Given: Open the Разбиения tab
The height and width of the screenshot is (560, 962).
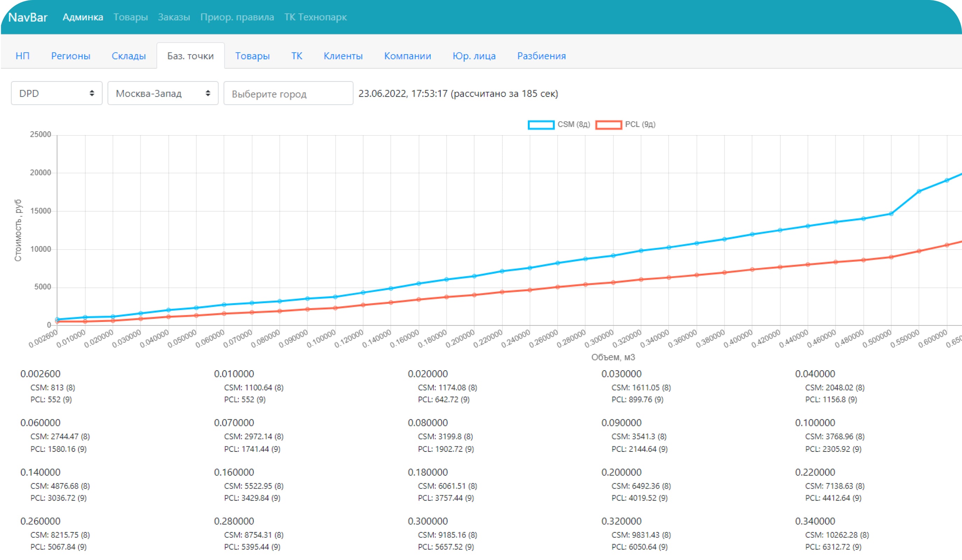Looking at the screenshot, I should [x=541, y=56].
